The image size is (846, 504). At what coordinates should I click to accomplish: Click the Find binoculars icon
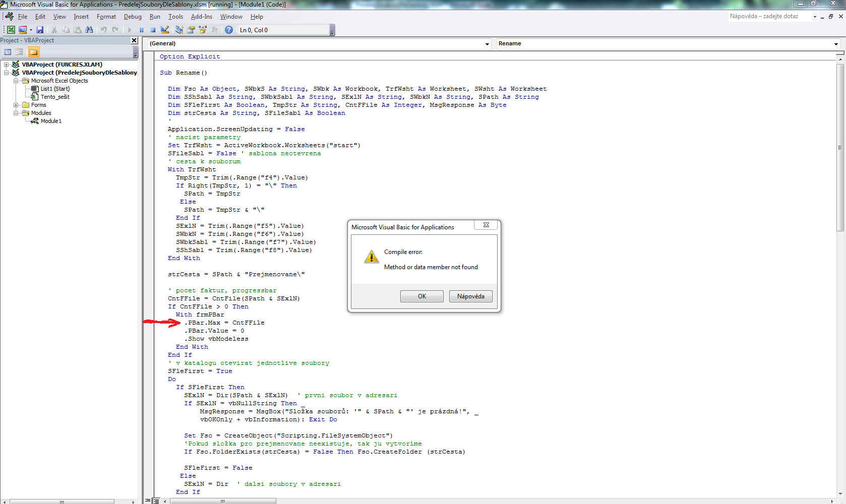pos(89,30)
